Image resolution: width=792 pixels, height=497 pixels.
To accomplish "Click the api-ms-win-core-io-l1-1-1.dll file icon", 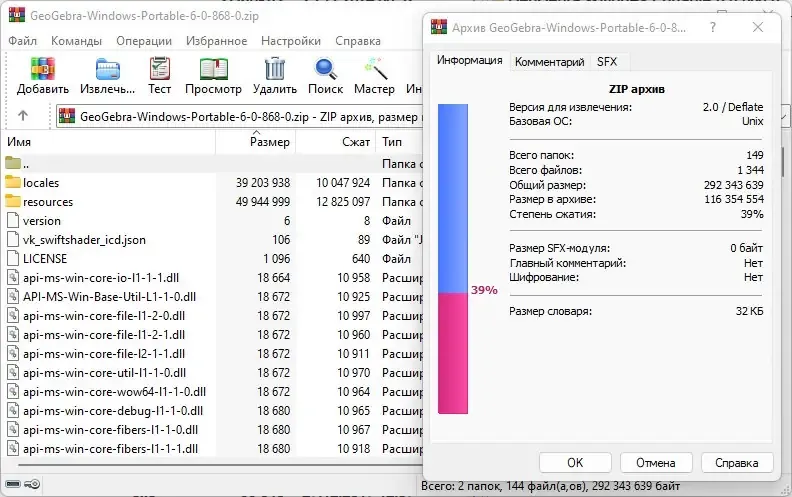I will click(13, 277).
